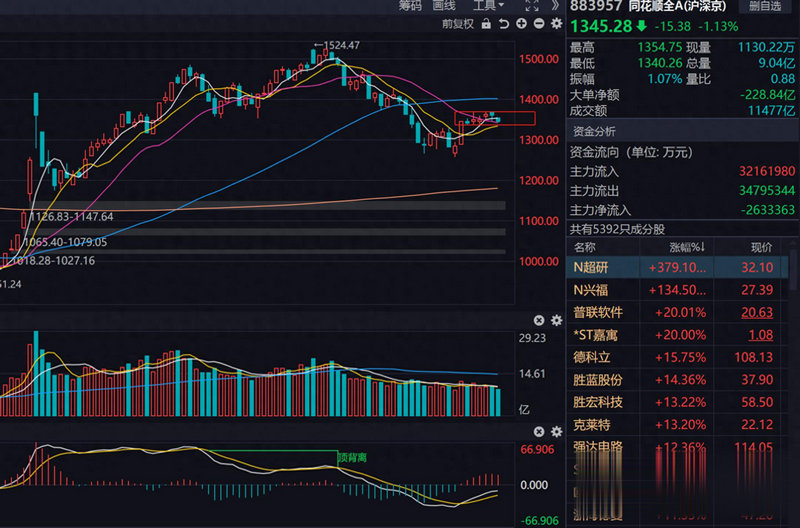Image resolution: width=800 pixels, height=528 pixels.
Task: Open MACD indicator panel settings gear
Action: tap(554, 432)
